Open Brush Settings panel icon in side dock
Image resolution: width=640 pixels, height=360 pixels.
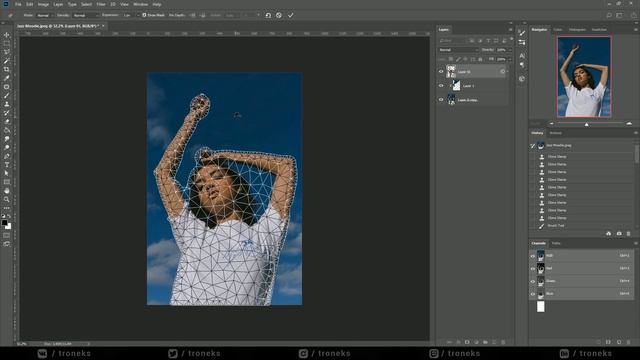click(x=522, y=33)
